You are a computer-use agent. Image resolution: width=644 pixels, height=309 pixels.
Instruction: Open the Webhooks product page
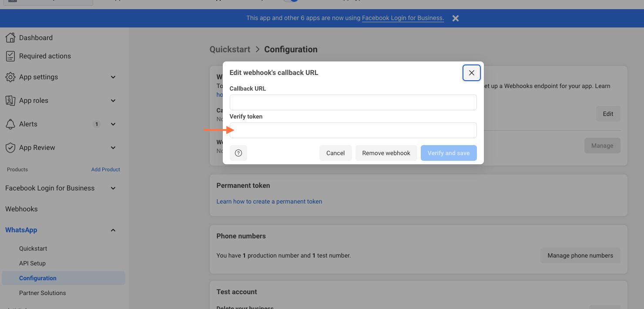(x=21, y=209)
